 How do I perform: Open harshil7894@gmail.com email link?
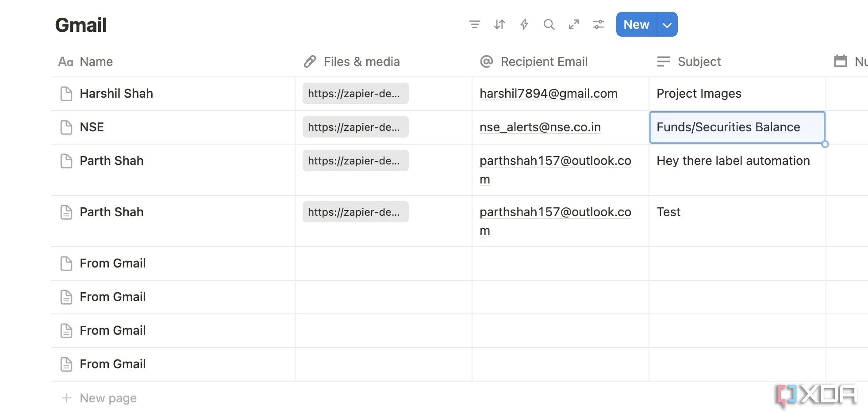click(x=549, y=94)
